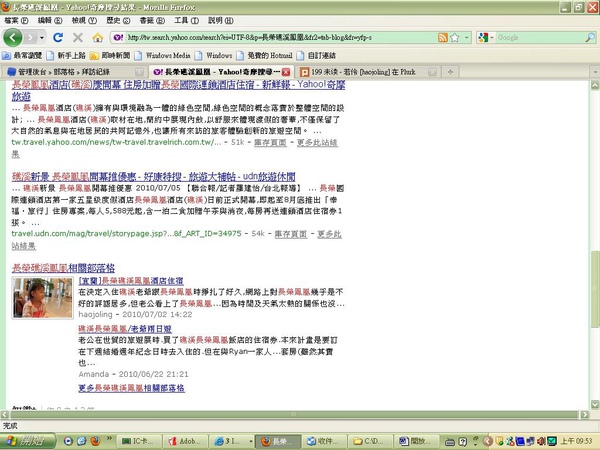Switch to the IC卡 taskbar window
The image size is (600, 450).
[139, 441]
